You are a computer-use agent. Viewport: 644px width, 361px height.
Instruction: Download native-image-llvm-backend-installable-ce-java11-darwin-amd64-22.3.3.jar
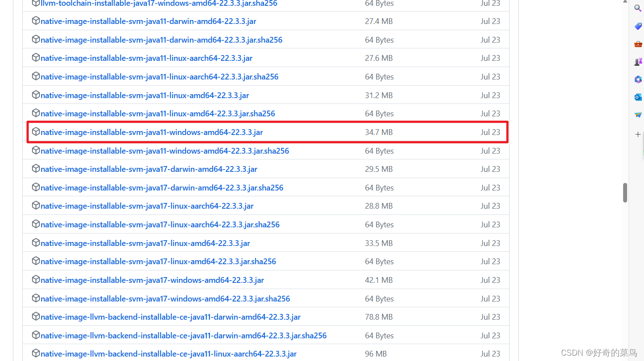pos(171,317)
